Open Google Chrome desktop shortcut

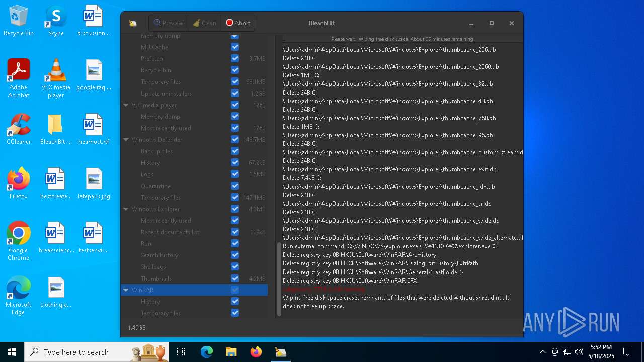19,241
